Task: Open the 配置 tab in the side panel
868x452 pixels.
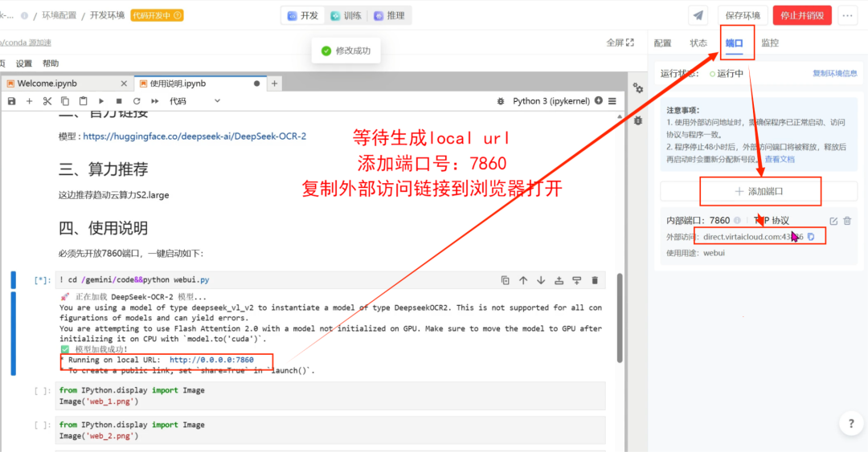Action: [662, 43]
